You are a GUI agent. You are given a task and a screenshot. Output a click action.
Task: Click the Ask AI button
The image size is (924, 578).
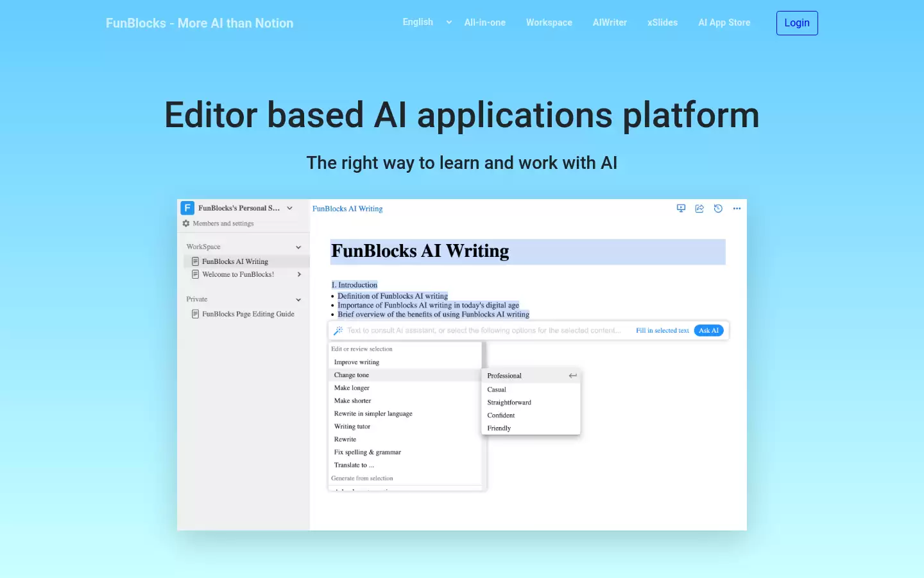pos(708,331)
